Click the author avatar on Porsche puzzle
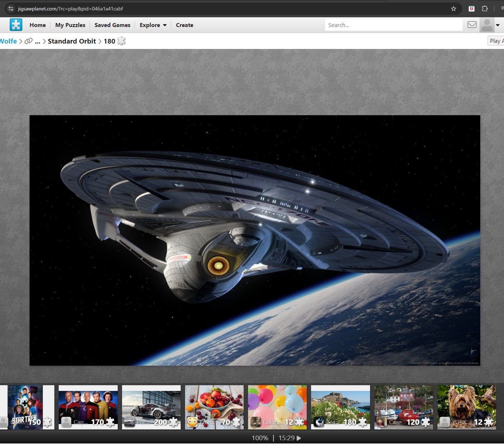The image size is (504, 446). coord(130,422)
